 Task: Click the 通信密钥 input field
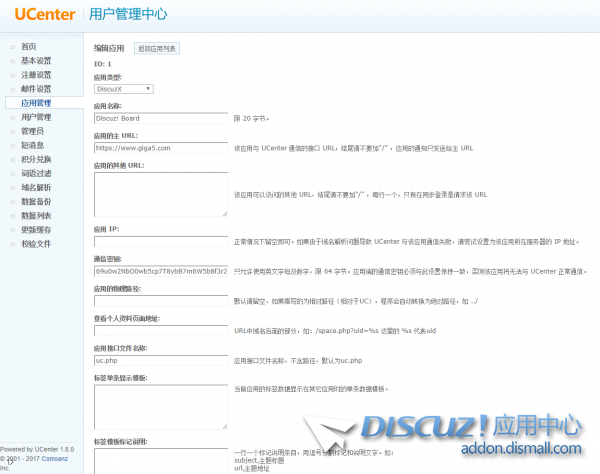161,271
